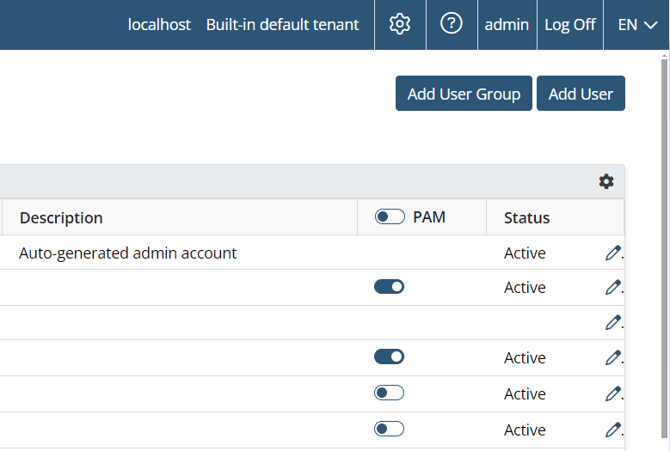Open the help question mark icon

click(x=451, y=25)
